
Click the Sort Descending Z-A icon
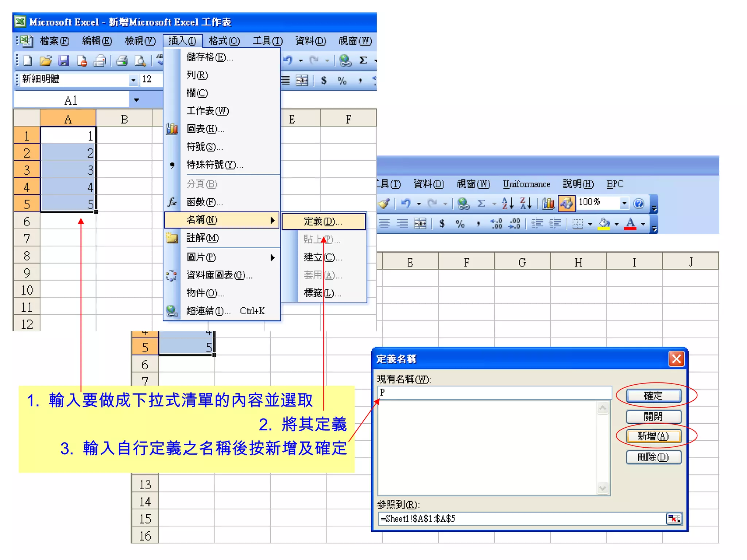(526, 203)
